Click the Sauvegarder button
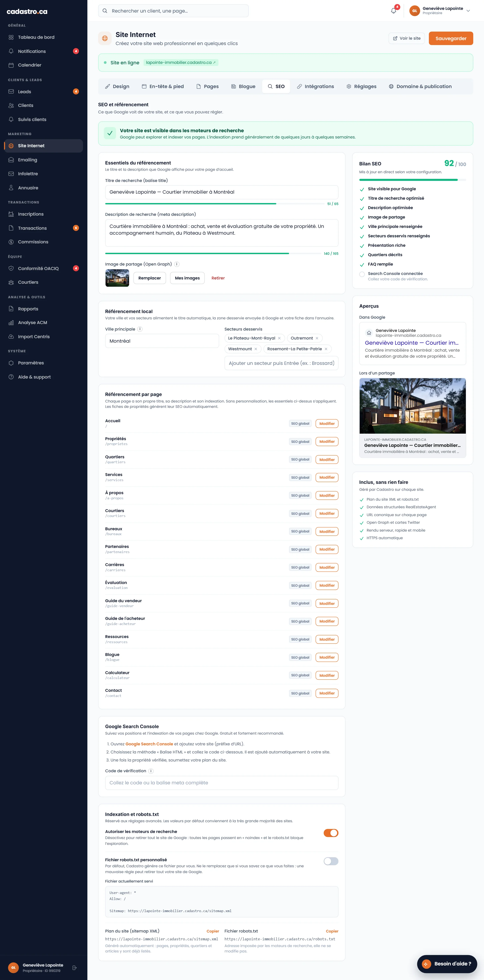484x980 pixels. point(451,38)
